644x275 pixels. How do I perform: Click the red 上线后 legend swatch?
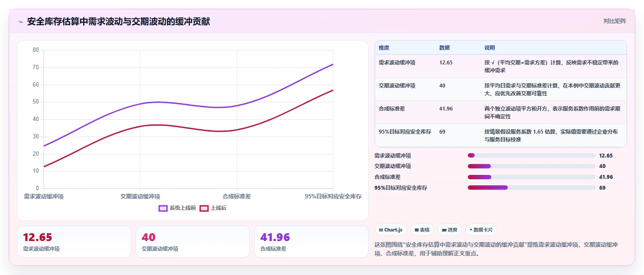point(204,208)
